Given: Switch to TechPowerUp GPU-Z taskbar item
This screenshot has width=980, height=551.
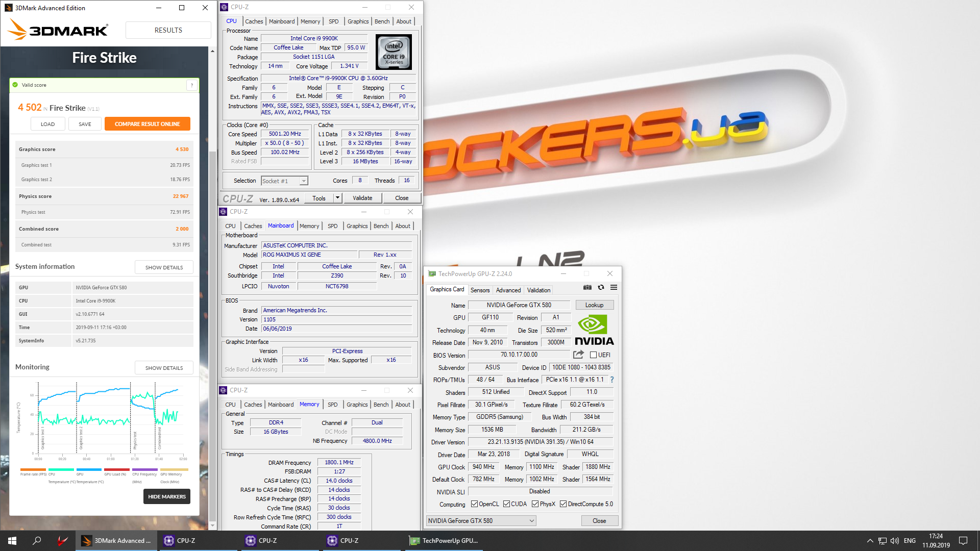Looking at the screenshot, I should (444, 541).
